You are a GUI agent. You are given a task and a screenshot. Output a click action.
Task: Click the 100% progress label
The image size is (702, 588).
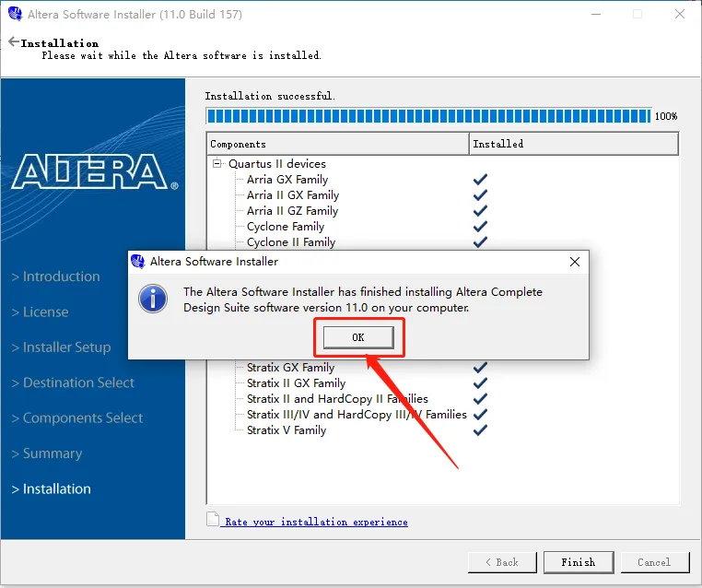pyautogui.click(x=666, y=116)
